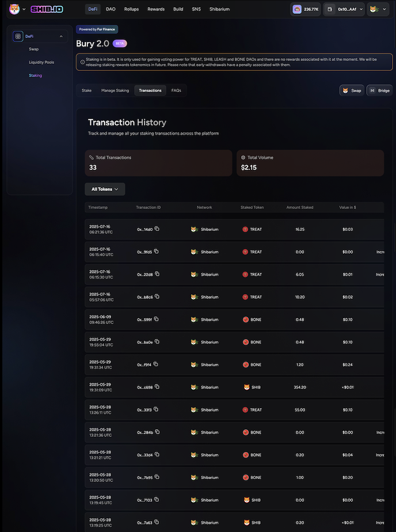The width and height of the screenshot is (396, 532).
Task: Click the Swap button near Bridge
Action: tap(352, 90)
